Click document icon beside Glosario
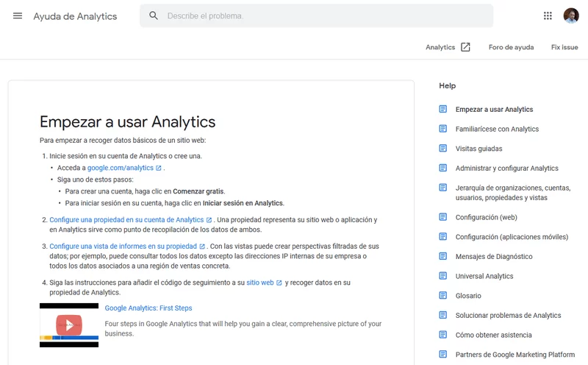 tap(443, 295)
